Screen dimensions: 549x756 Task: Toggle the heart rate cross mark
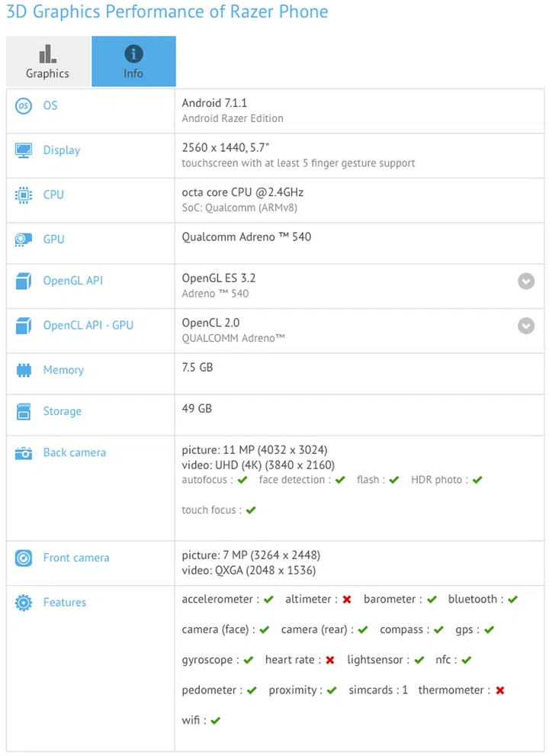[329, 660]
